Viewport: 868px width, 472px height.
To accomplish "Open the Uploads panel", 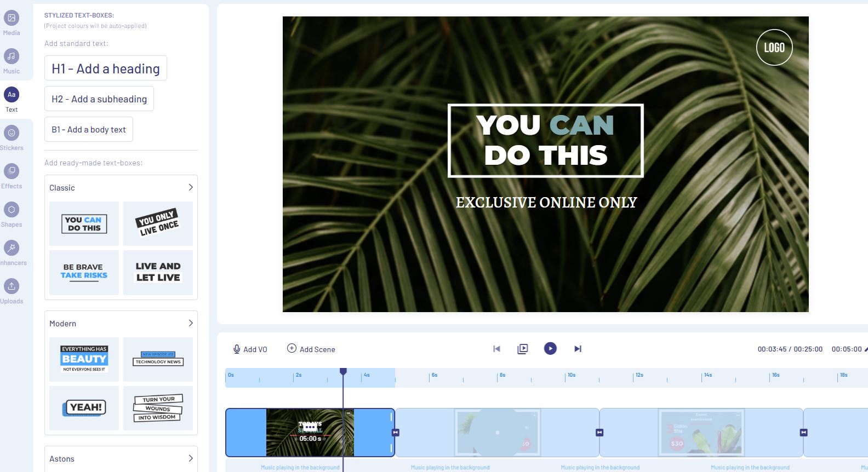I will click(12, 287).
